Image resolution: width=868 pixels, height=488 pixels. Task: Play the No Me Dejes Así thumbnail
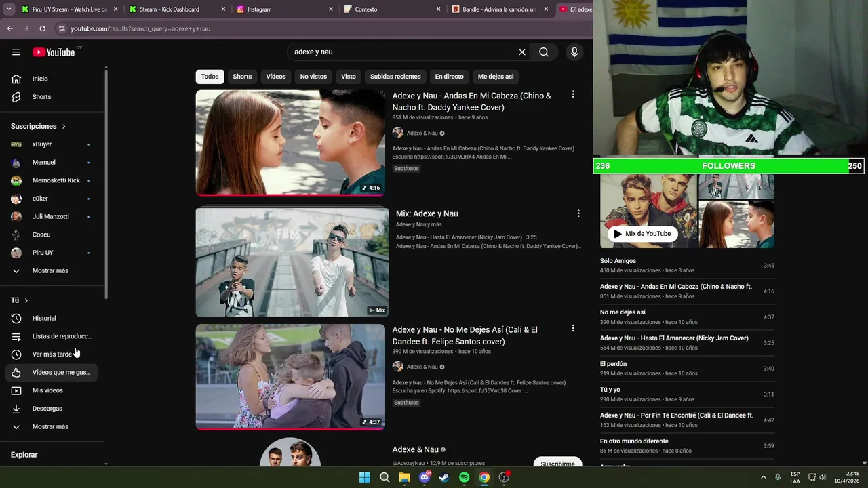[290, 377]
